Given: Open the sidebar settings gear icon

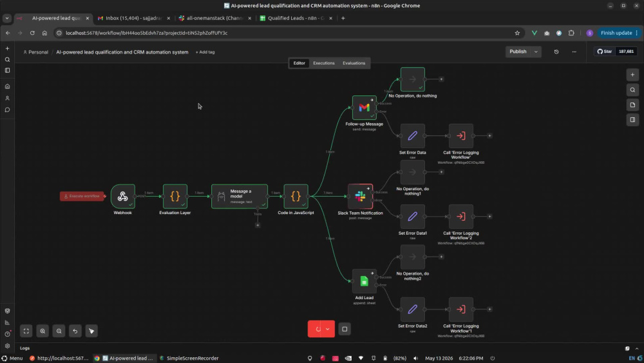Looking at the screenshot, I should click(x=7, y=346).
